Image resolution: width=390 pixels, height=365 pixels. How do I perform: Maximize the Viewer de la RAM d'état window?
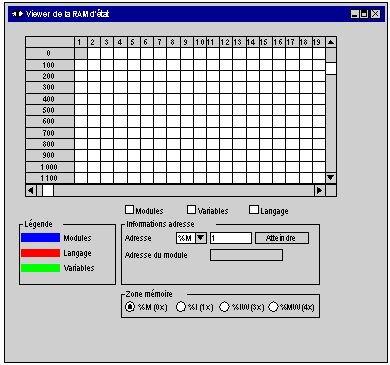click(364, 14)
